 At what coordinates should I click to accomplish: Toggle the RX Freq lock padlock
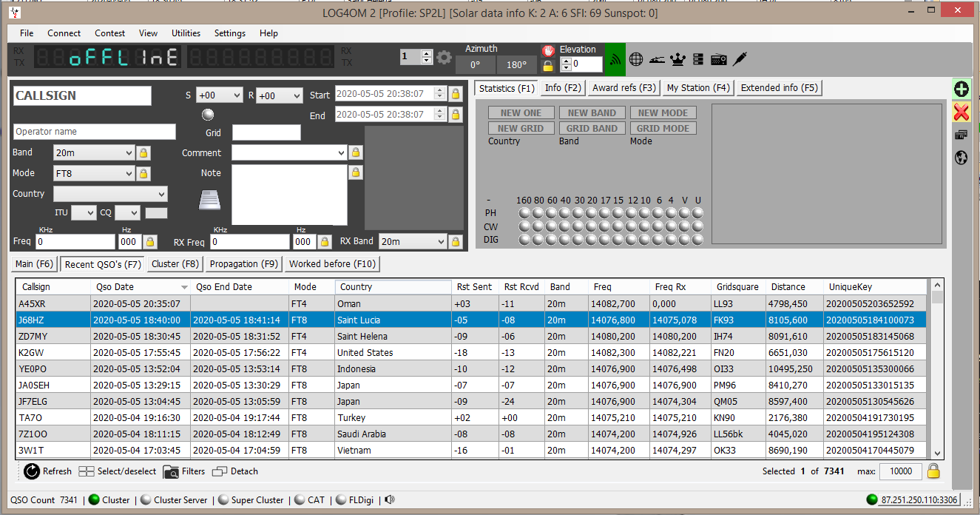tap(324, 242)
